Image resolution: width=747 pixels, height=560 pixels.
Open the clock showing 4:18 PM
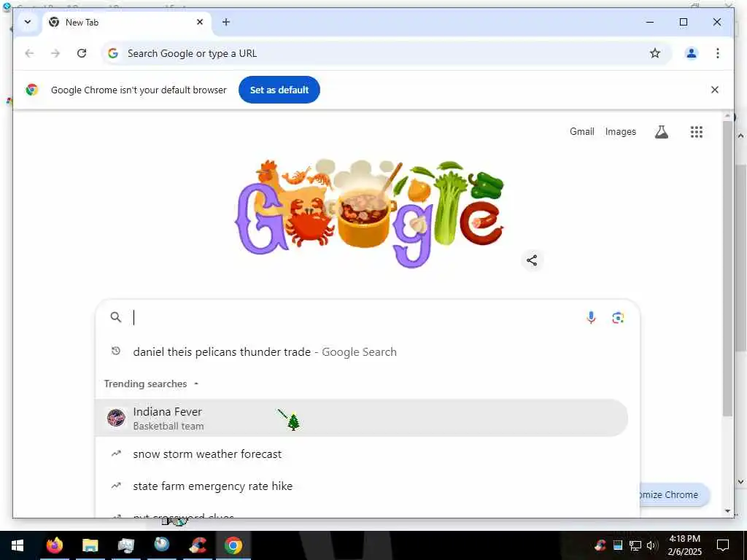point(684,545)
